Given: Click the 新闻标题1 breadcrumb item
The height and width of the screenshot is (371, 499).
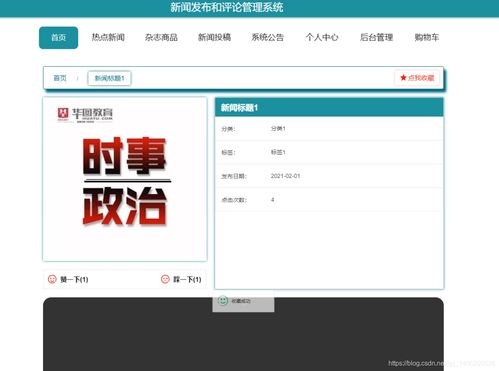Looking at the screenshot, I should pyautogui.click(x=109, y=78).
